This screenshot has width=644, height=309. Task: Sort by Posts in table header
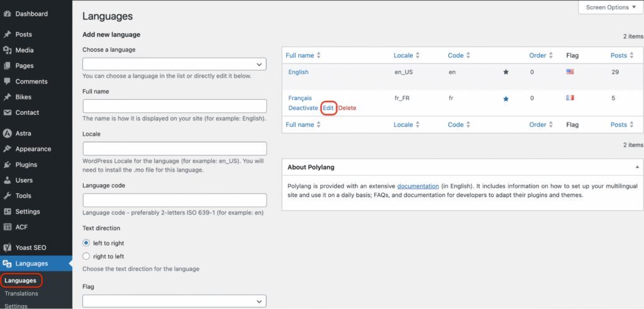point(622,55)
